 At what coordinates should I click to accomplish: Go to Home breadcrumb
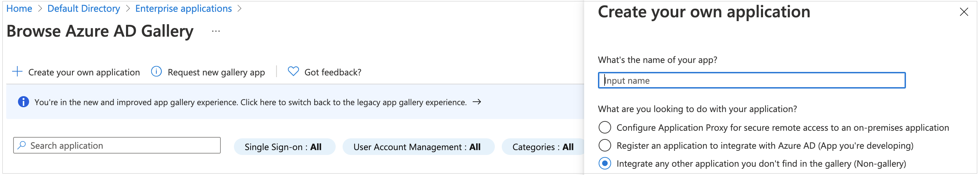point(19,8)
